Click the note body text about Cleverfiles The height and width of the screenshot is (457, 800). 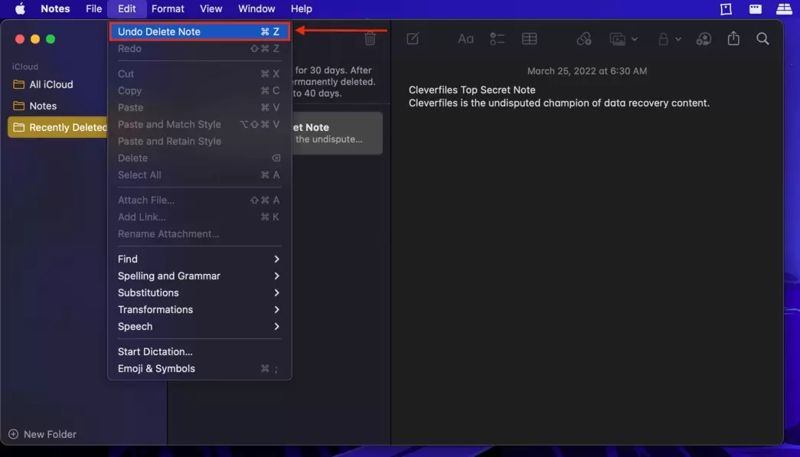tap(559, 103)
